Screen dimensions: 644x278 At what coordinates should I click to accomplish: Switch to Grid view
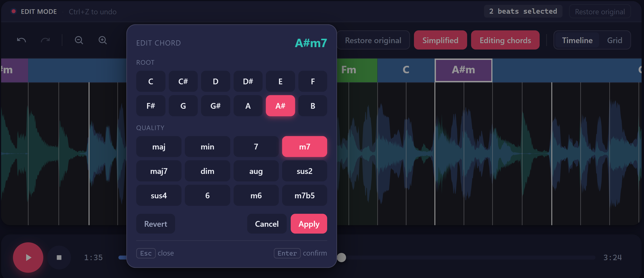click(x=615, y=40)
